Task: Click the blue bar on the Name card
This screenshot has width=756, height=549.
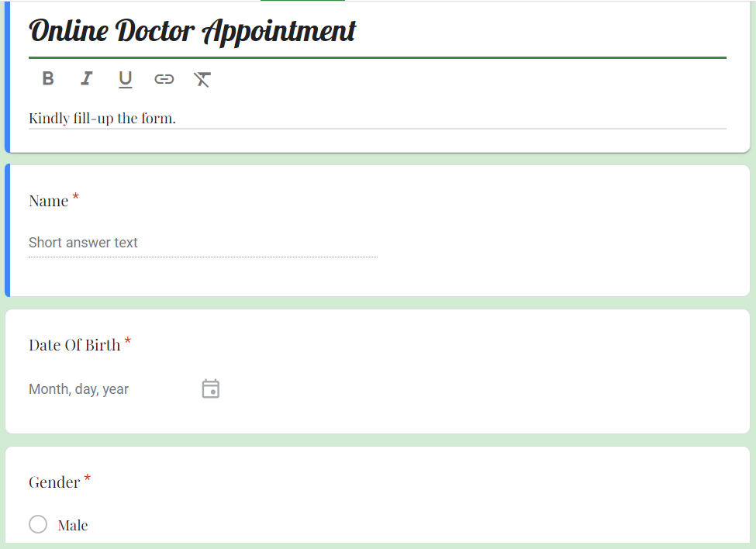Action: click(x=8, y=230)
